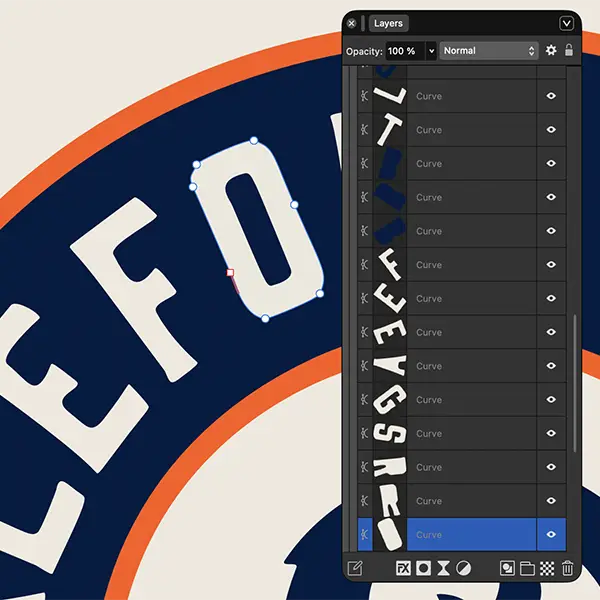Select the "V" layer thumbnail

pos(390,365)
